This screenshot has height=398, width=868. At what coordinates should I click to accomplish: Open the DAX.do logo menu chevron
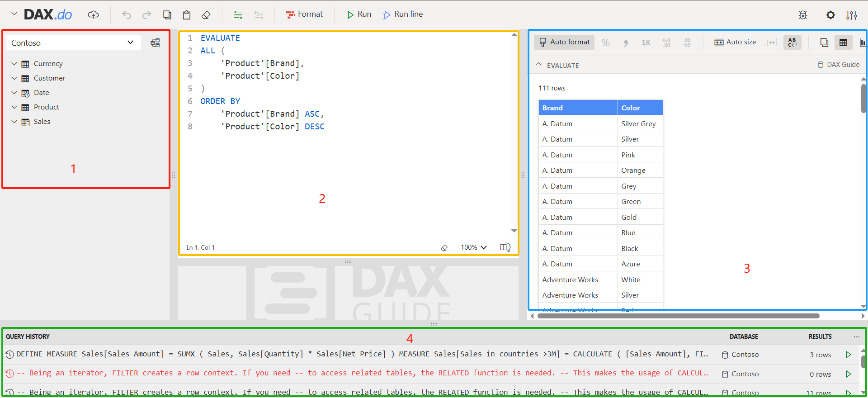[14, 14]
